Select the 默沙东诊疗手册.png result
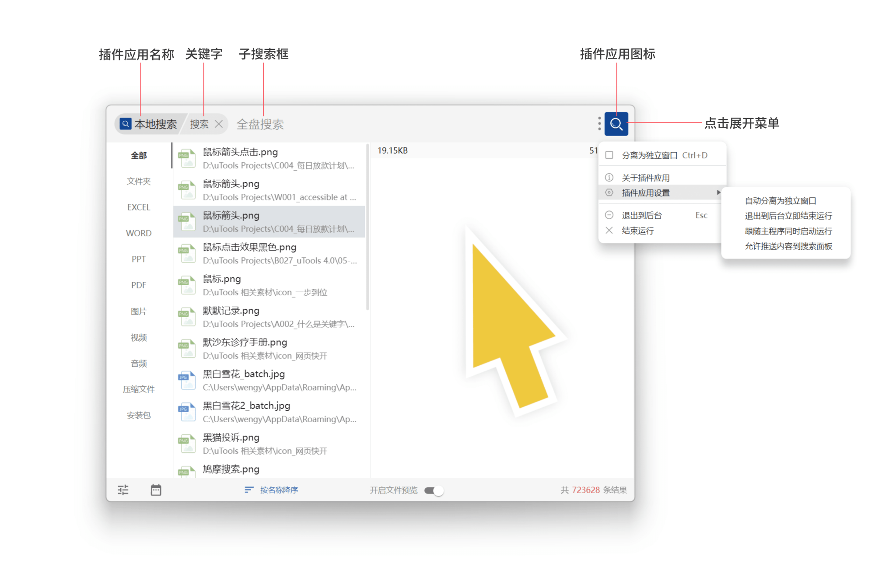Viewport: 882px width, 588px height. click(269, 349)
